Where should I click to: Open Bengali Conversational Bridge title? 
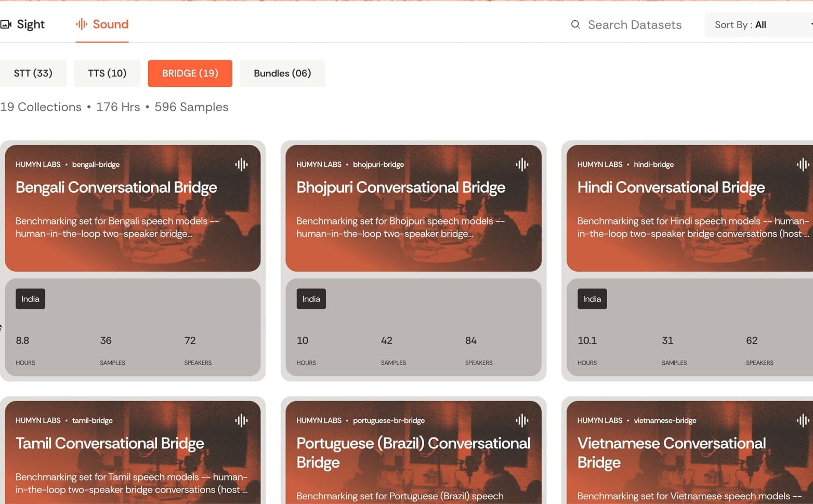pyautogui.click(x=116, y=188)
